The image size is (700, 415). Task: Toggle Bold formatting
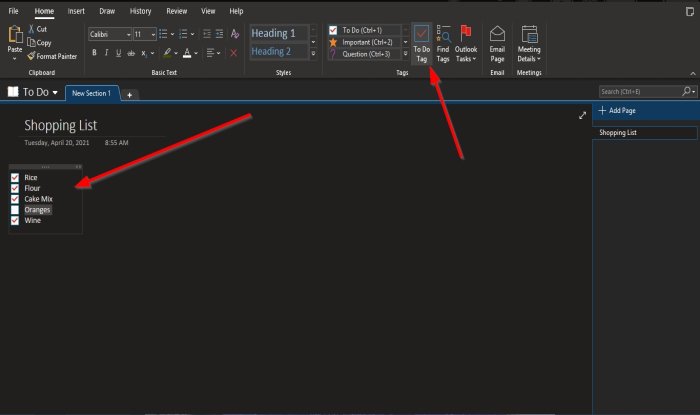pyautogui.click(x=94, y=53)
